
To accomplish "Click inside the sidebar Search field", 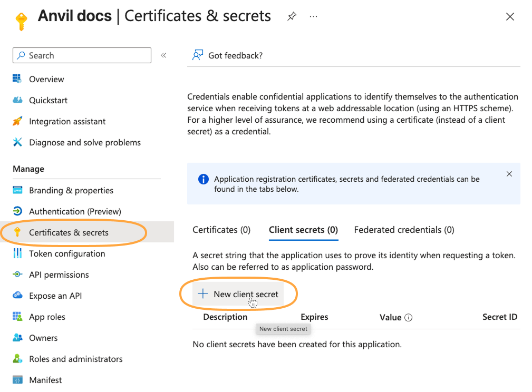I will 82,55.
